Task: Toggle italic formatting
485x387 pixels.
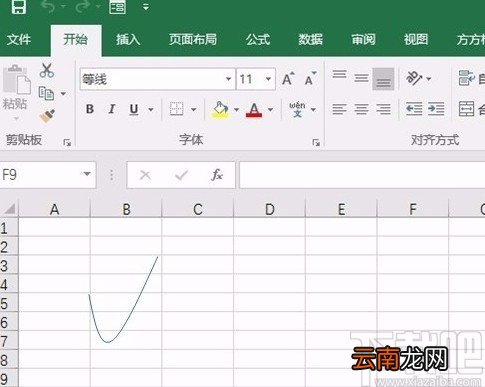Action: click(112, 109)
